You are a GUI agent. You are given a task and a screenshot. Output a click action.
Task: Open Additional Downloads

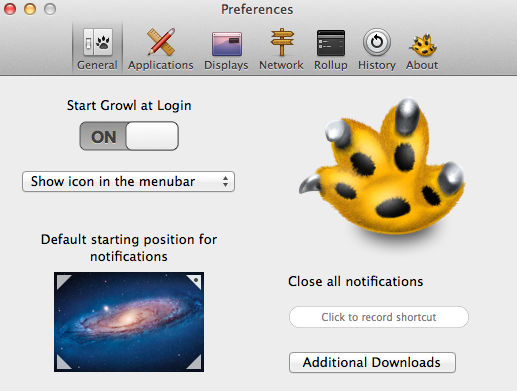pos(372,362)
